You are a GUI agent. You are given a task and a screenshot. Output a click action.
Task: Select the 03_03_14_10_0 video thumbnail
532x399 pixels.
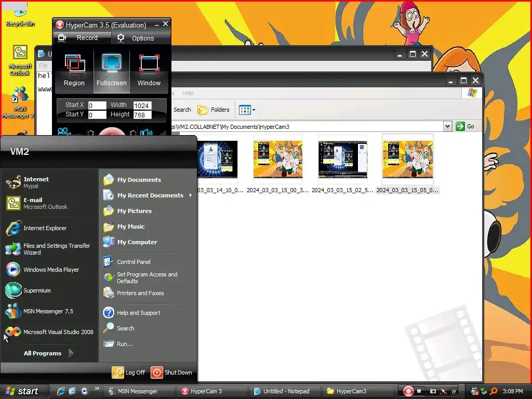click(x=218, y=159)
